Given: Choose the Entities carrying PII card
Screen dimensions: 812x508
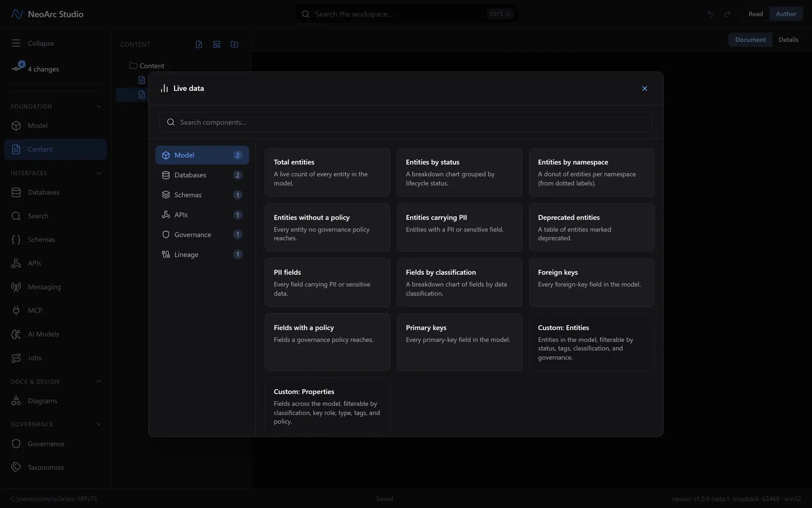Looking at the screenshot, I should pyautogui.click(x=459, y=228).
